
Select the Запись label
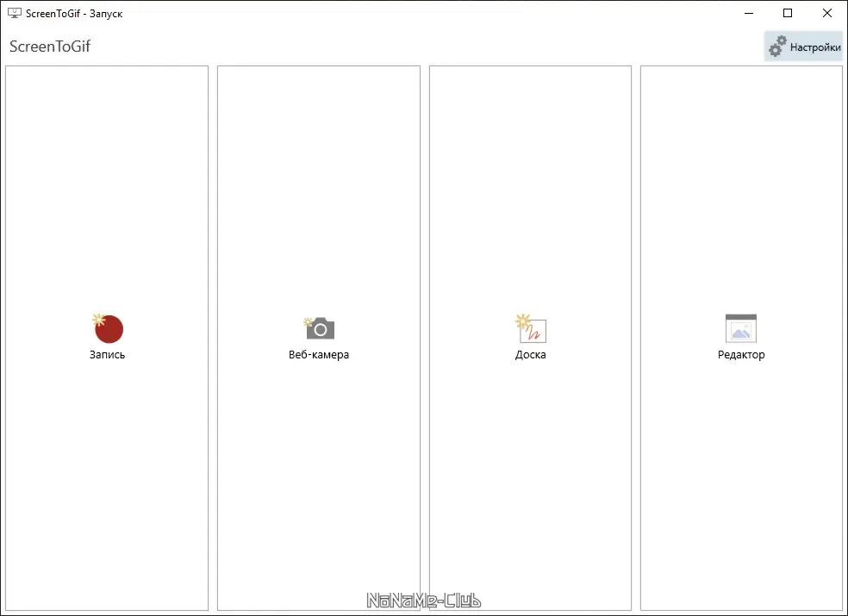click(x=107, y=355)
